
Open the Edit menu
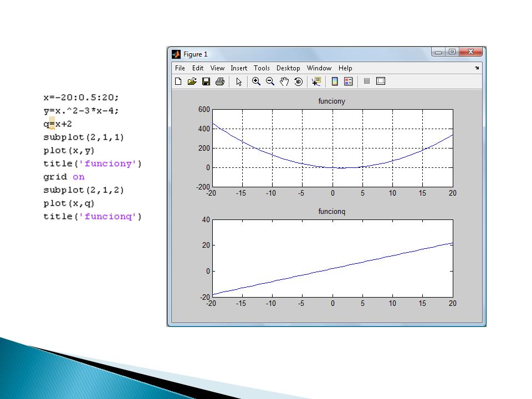click(198, 68)
